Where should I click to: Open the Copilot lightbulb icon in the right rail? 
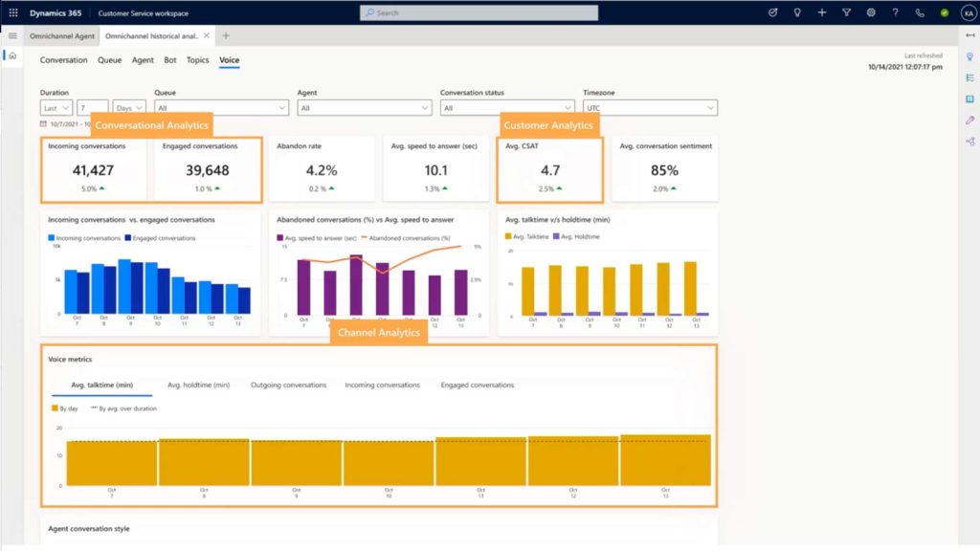(x=969, y=57)
